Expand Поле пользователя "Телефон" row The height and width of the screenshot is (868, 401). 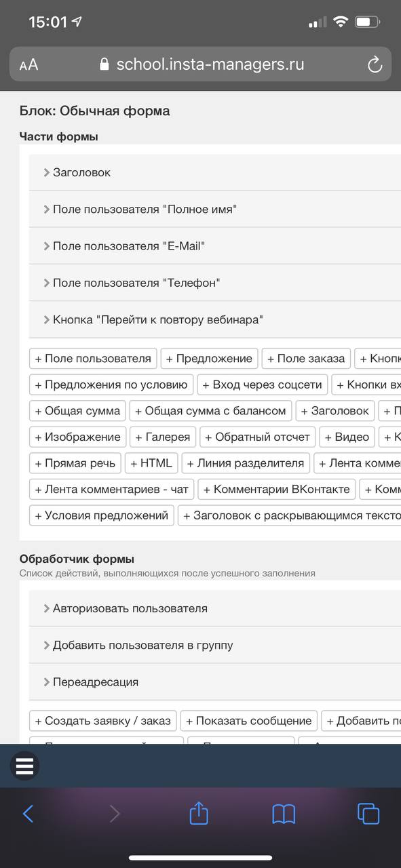pos(214,282)
